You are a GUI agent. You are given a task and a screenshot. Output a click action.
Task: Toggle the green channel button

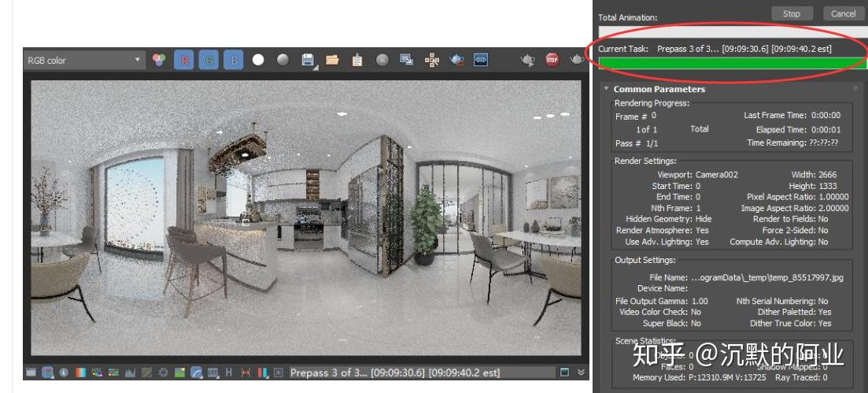tap(209, 60)
